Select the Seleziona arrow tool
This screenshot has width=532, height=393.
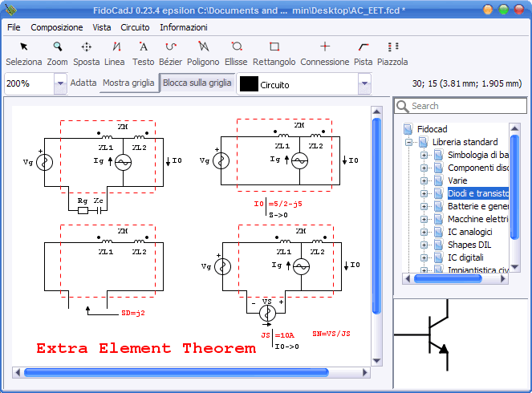[x=24, y=52]
